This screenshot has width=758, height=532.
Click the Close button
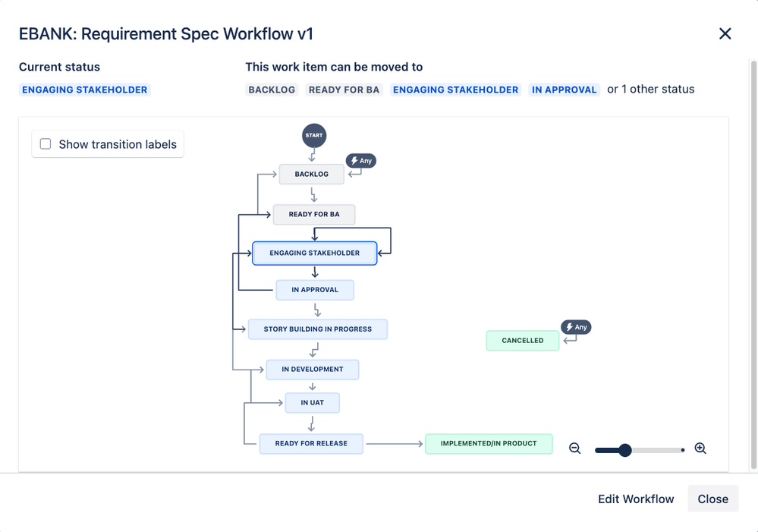712,499
